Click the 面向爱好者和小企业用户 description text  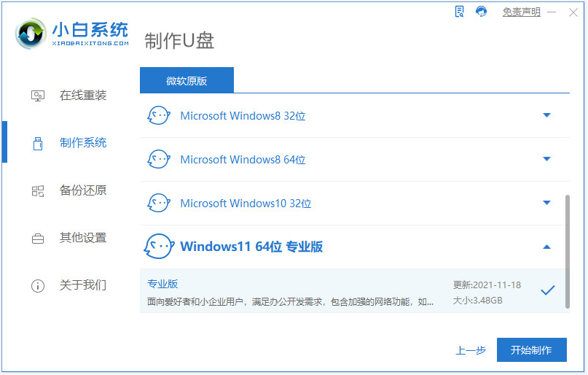(290, 302)
